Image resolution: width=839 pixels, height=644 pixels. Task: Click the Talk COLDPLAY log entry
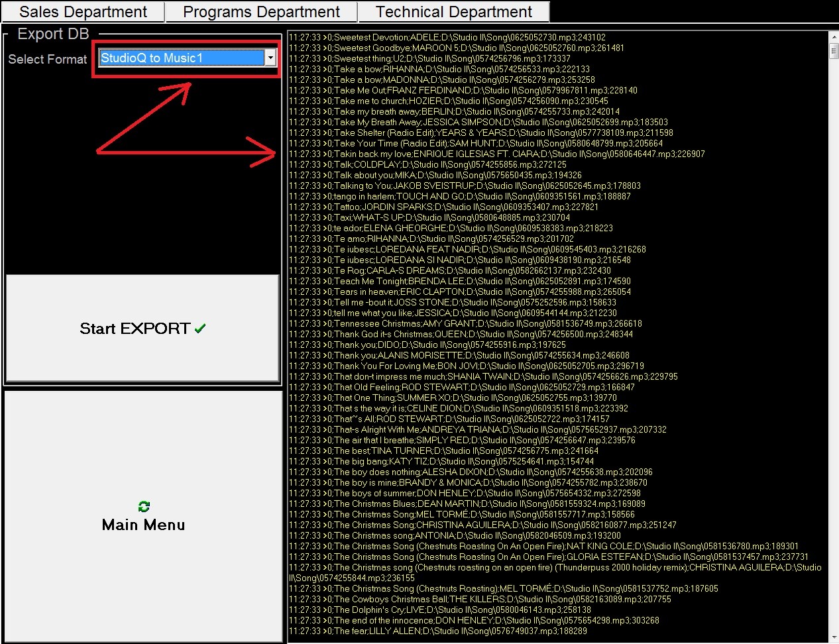pos(427,164)
